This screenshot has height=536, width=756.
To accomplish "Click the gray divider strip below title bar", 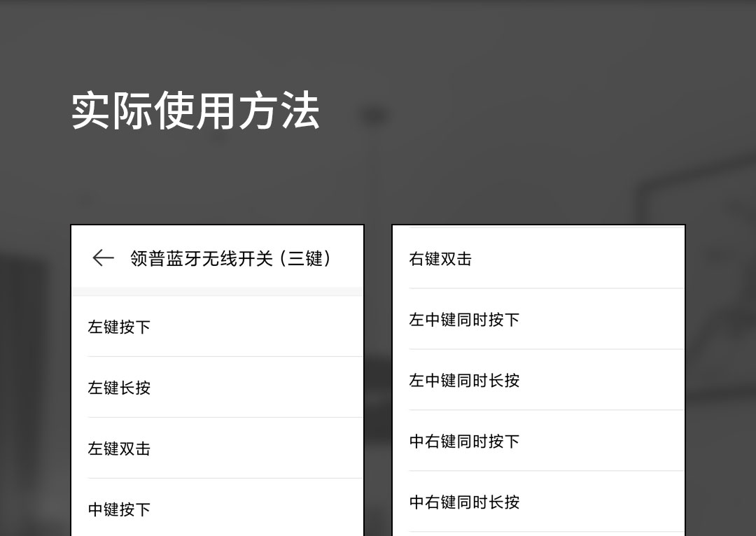I will click(217, 291).
